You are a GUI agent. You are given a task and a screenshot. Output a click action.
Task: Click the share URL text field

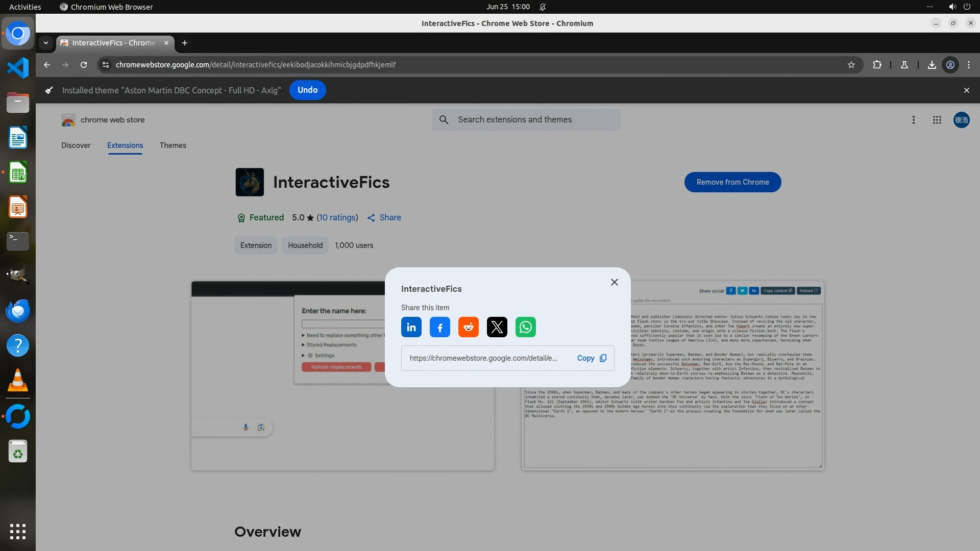tap(483, 358)
